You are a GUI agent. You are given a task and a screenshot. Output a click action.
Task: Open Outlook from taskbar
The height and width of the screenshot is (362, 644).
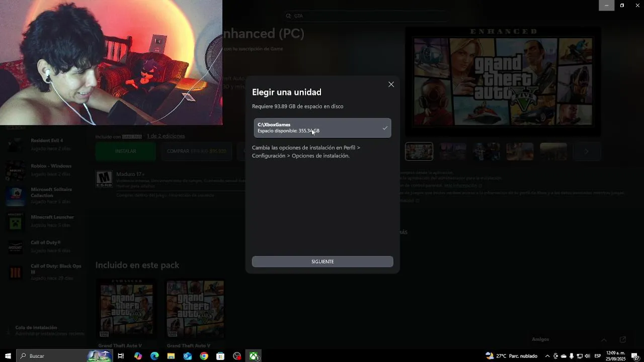tap(188, 356)
